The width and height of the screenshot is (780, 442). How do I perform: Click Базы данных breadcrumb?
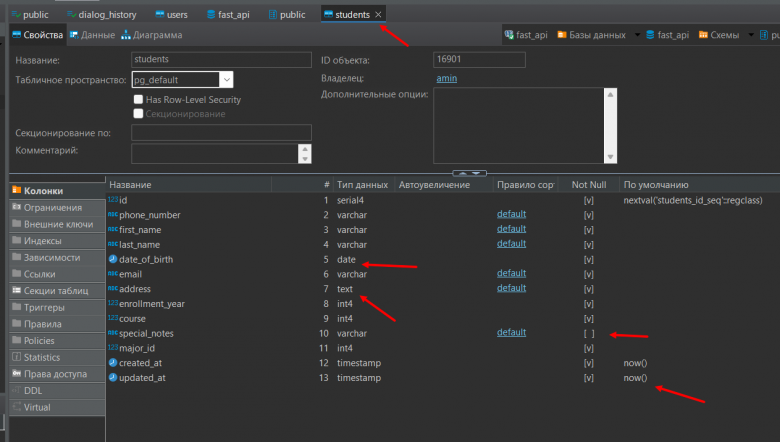[591, 35]
